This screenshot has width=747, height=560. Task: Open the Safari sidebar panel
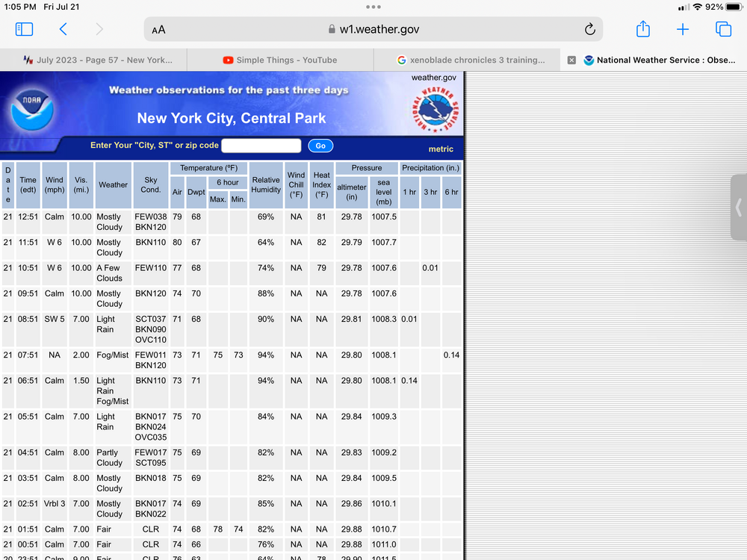[25, 29]
